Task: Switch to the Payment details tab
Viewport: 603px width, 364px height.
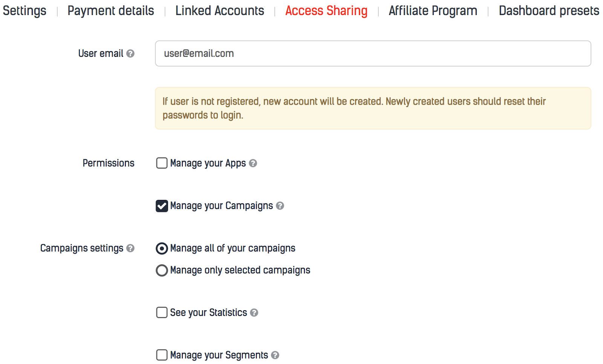Action: coord(111,11)
